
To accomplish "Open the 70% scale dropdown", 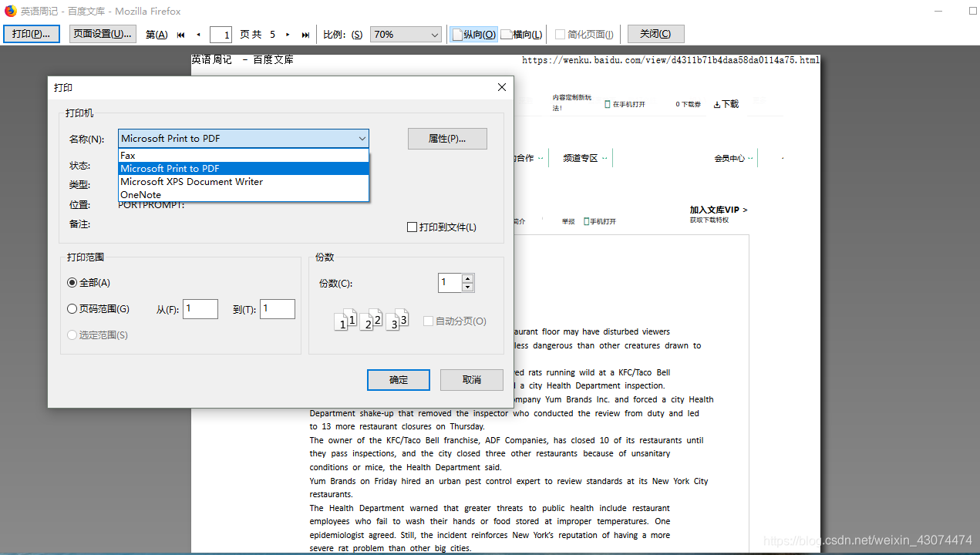I will (x=406, y=35).
